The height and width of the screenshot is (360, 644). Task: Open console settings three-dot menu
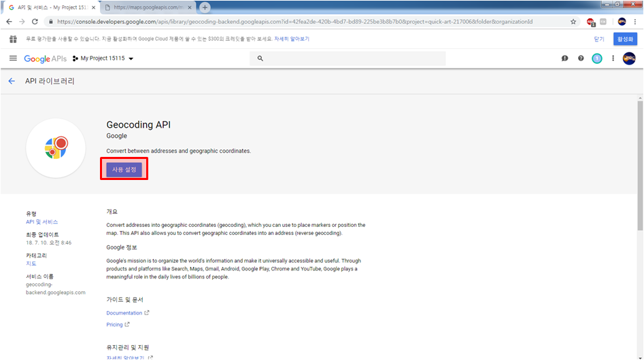point(613,58)
